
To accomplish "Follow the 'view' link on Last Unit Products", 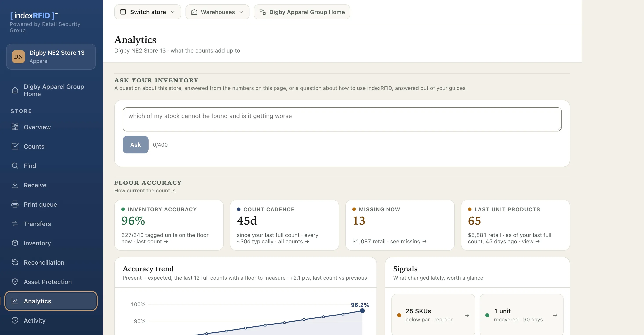I will click(x=531, y=242).
